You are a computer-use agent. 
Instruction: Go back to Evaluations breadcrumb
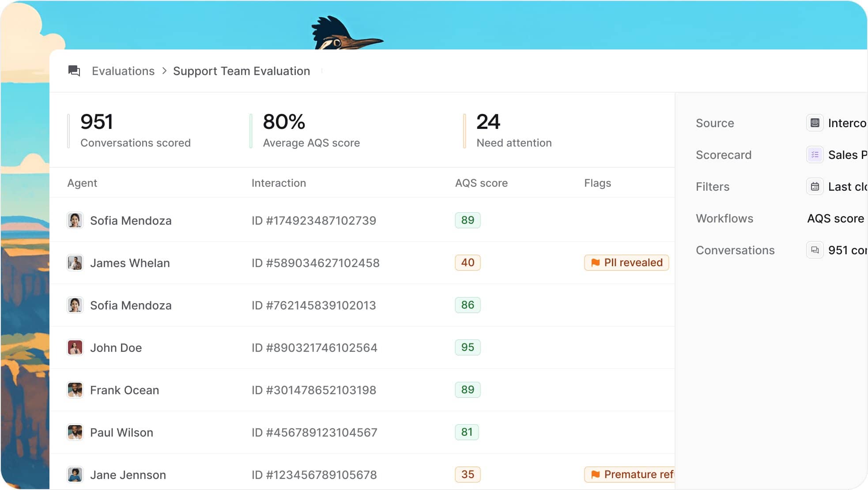[123, 71]
